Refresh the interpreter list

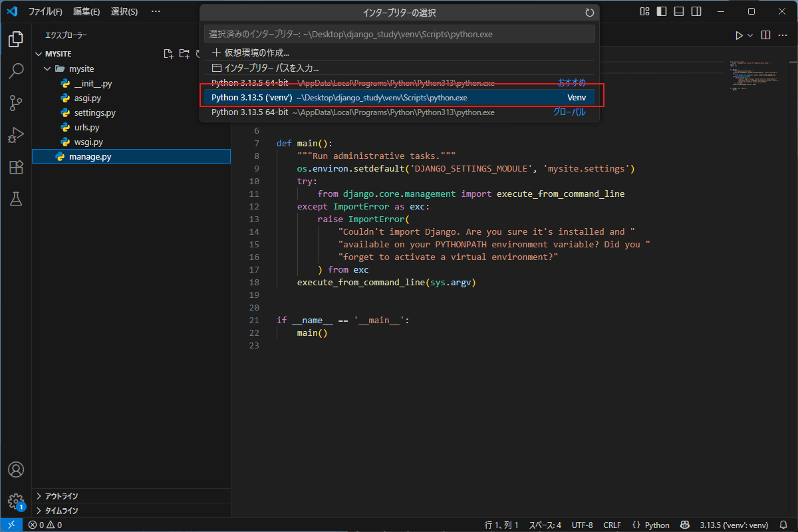point(589,13)
